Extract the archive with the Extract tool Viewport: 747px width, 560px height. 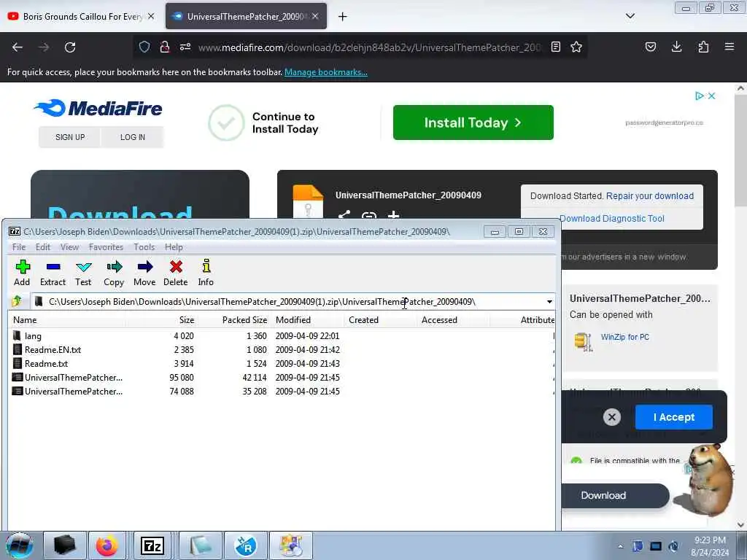[x=53, y=273]
